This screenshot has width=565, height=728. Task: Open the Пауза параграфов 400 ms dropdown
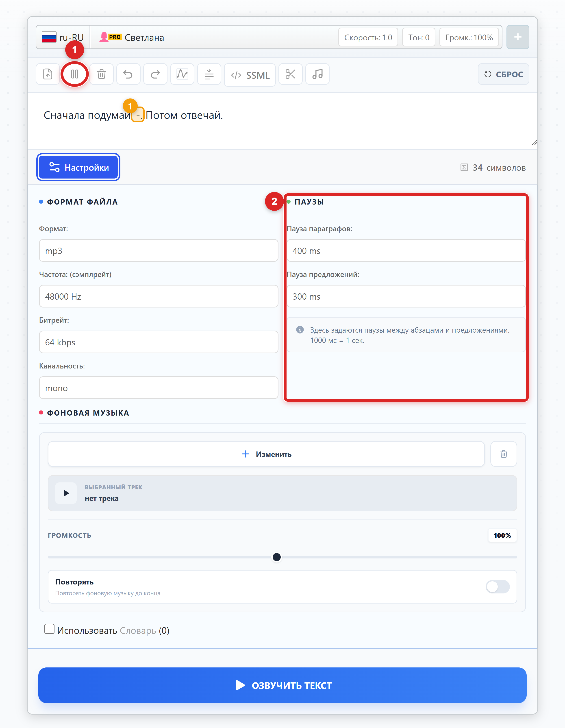pyautogui.click(x=406, y=251)
